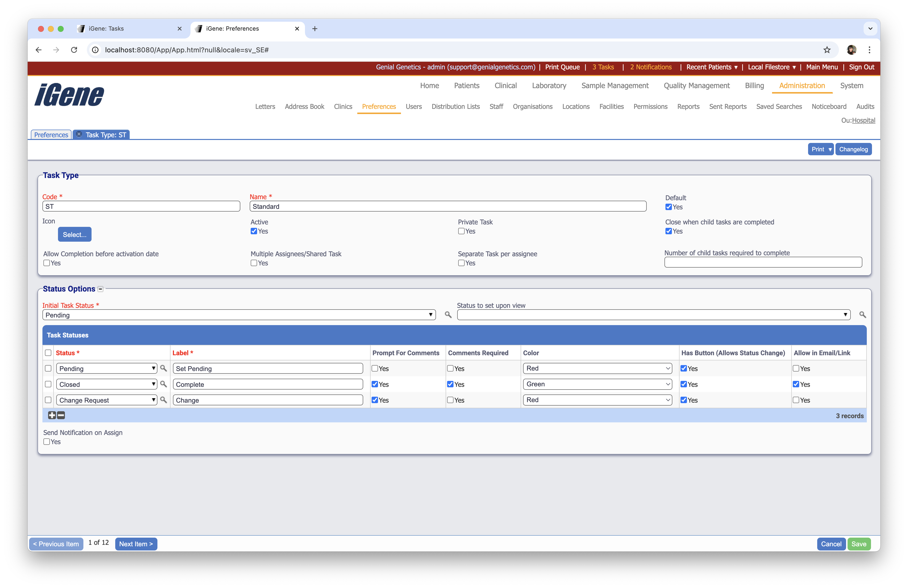Collapse the Status Options section
The width and height of the screenshot is (908, 588).
point(100,289)
